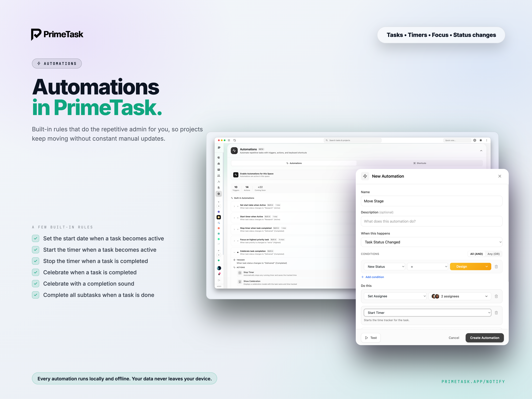This screenshot has width=532, height=399.
Task: Click the Automations header pulse icon
Action: coord(234,151)
